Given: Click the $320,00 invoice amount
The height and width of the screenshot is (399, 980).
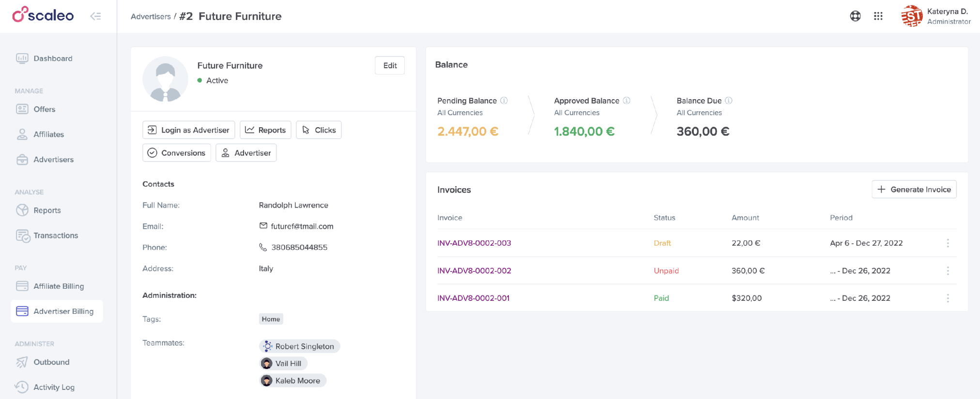Looking at the screenshot, I should (x=747, y=298).
